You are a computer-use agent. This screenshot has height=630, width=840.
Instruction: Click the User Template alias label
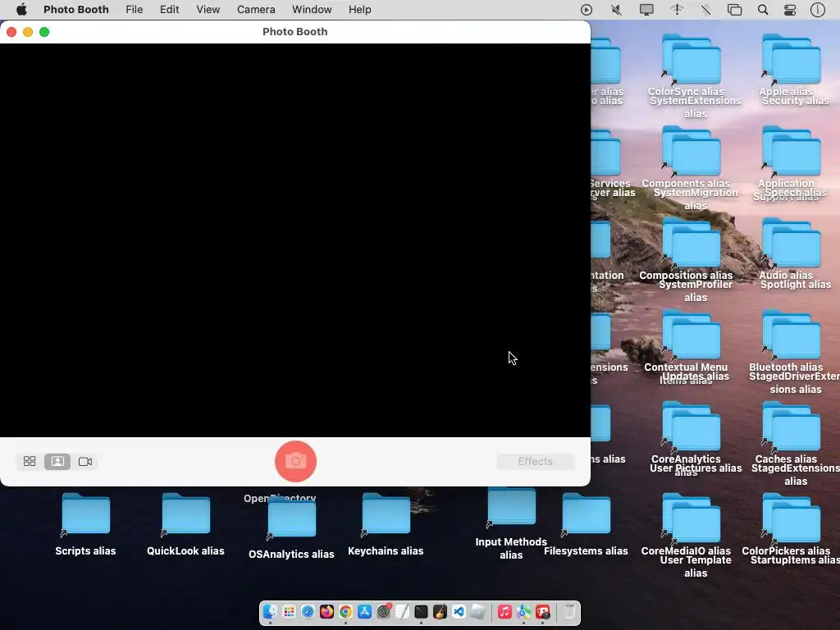coord(696,566)
